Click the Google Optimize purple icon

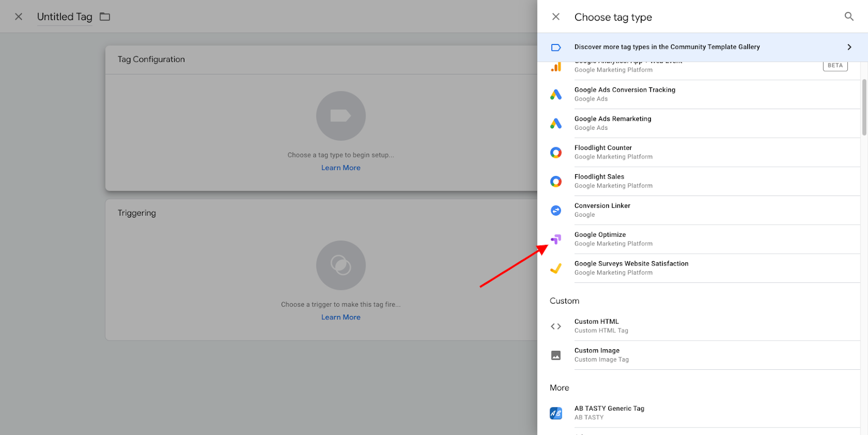point(556,239)
